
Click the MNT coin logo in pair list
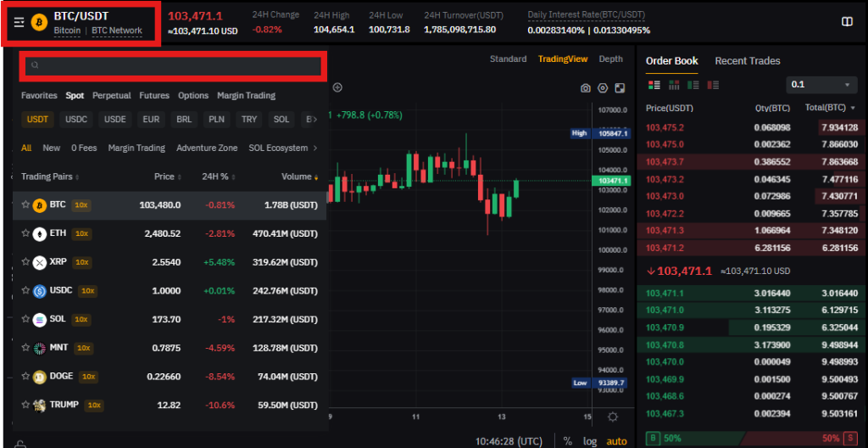tap(39, 348)
